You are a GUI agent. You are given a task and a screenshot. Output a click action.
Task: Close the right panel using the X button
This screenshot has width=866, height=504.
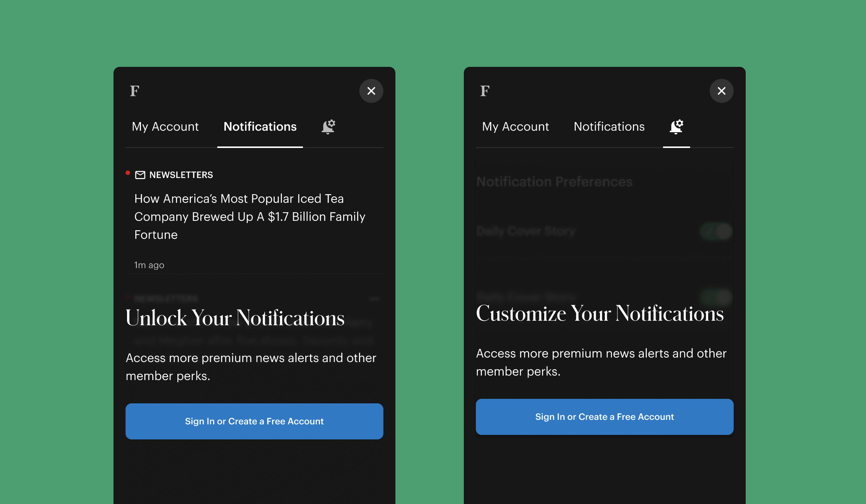pos(721,91)
